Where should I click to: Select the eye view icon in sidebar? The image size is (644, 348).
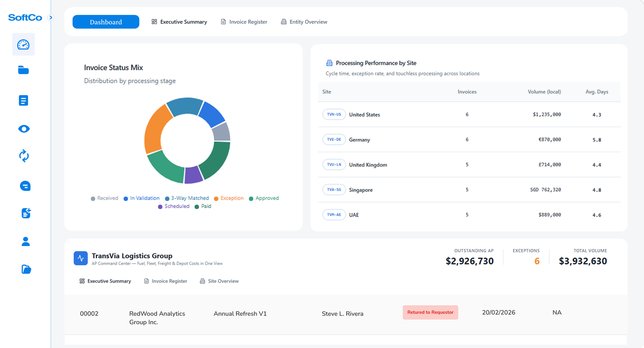24,129
